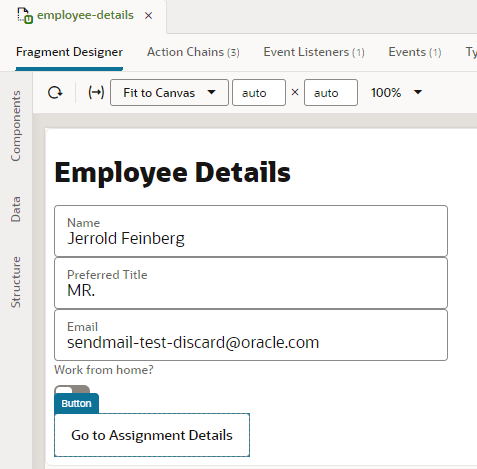Screen dimensions: 477x469
Task: Click the Fit to Canvas dropdown arrow
Action: [x=211, y=92]
